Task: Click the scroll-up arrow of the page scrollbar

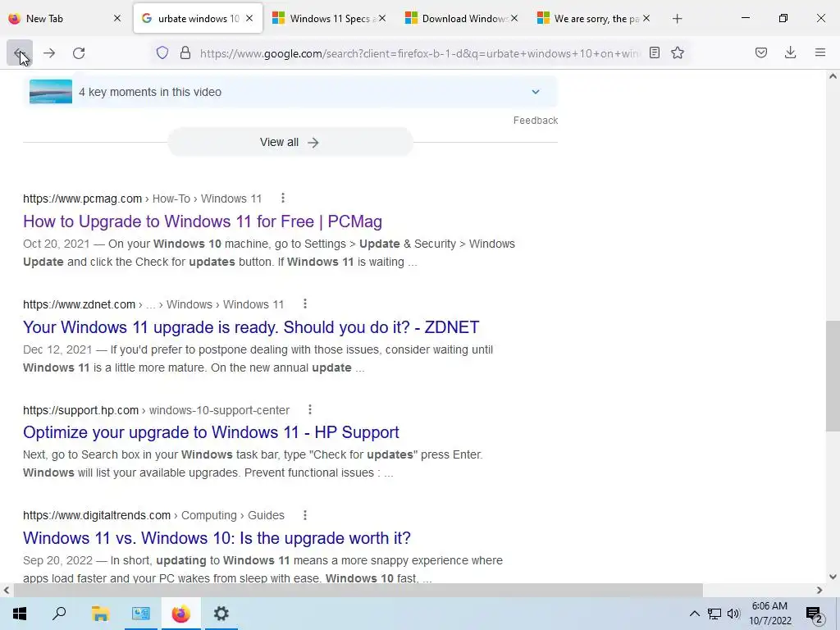Action: click(x=833, y=76)
